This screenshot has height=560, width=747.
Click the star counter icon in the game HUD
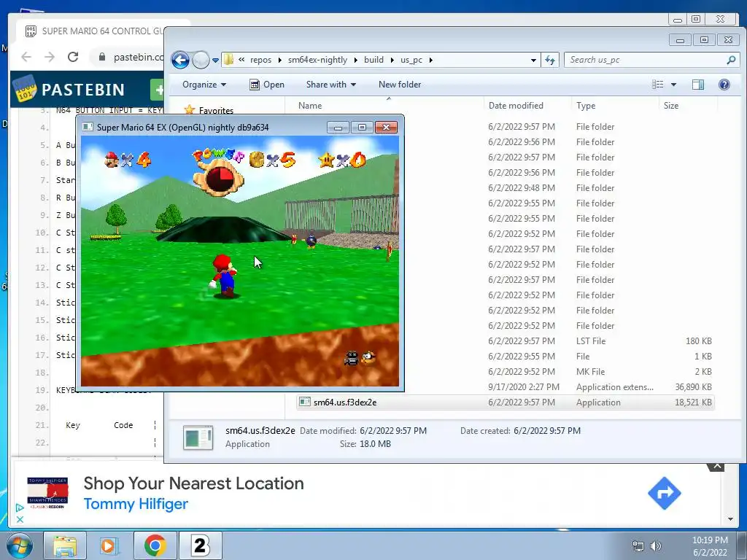[326, 160]
